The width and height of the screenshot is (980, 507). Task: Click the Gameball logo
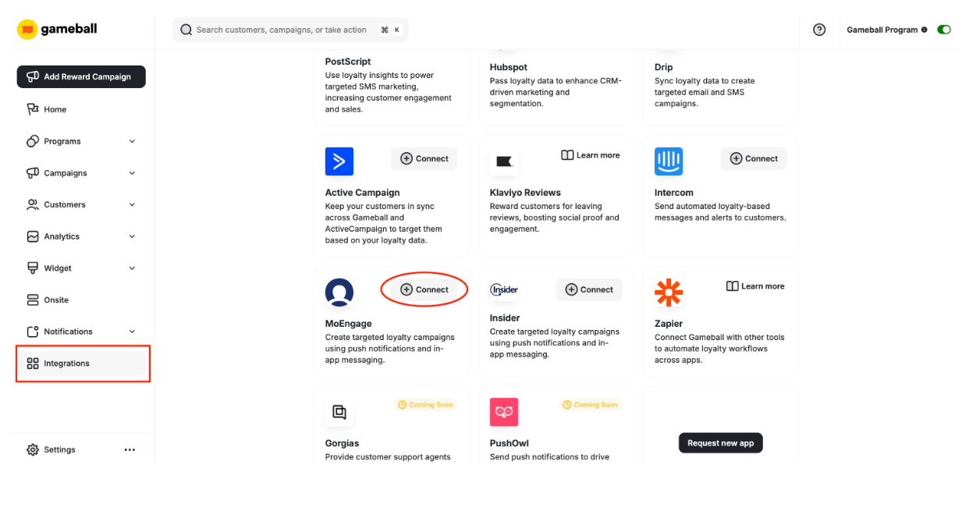pyautogui.click(x=56, y=29)
